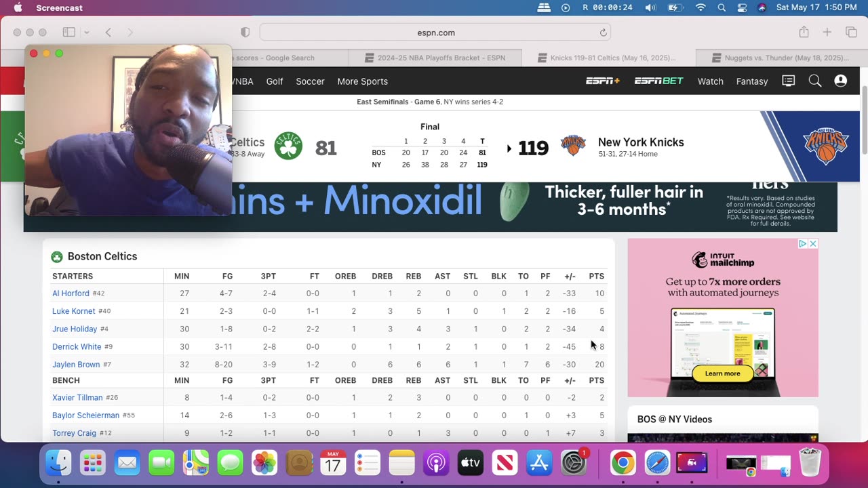Click the Spotlight search icon in menu bar
Viewport: 868px width, 488px height.
click(722, 7)
